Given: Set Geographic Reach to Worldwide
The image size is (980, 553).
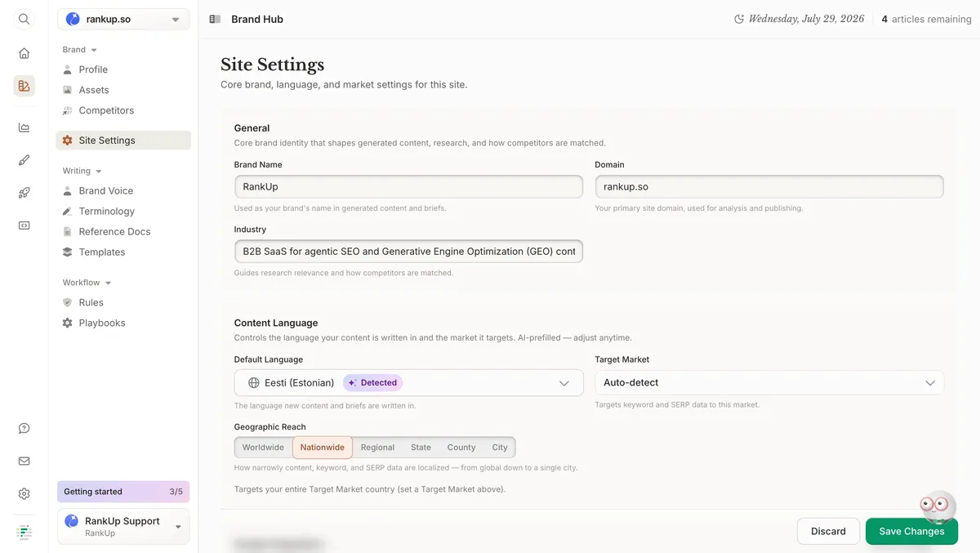Looking at the screenshot, I should [x=263, y=448].
